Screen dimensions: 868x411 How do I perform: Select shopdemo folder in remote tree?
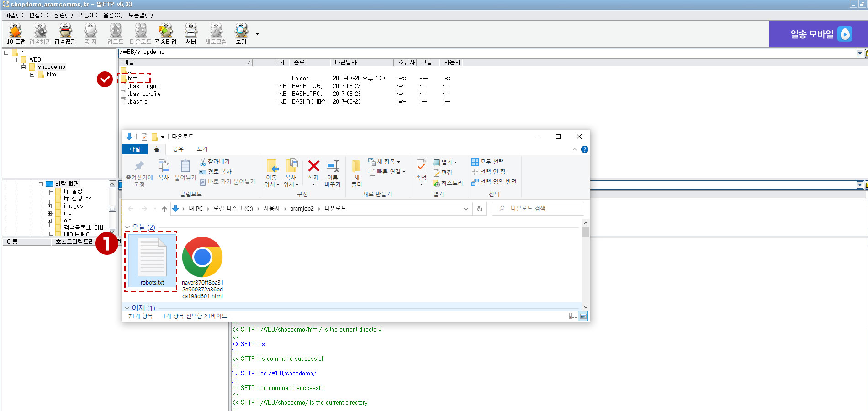point(52,67)
